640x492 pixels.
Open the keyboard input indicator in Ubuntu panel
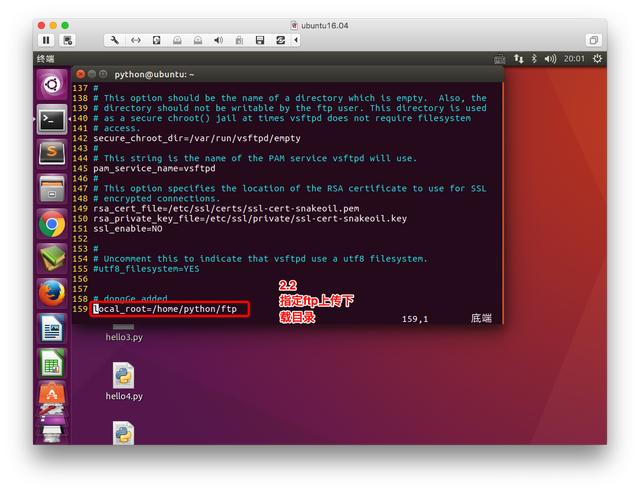click(500, 59)
